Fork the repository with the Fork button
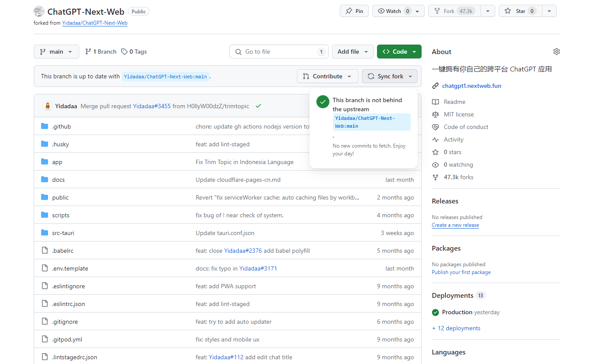The image size is (593, 364). coord(454,11)
